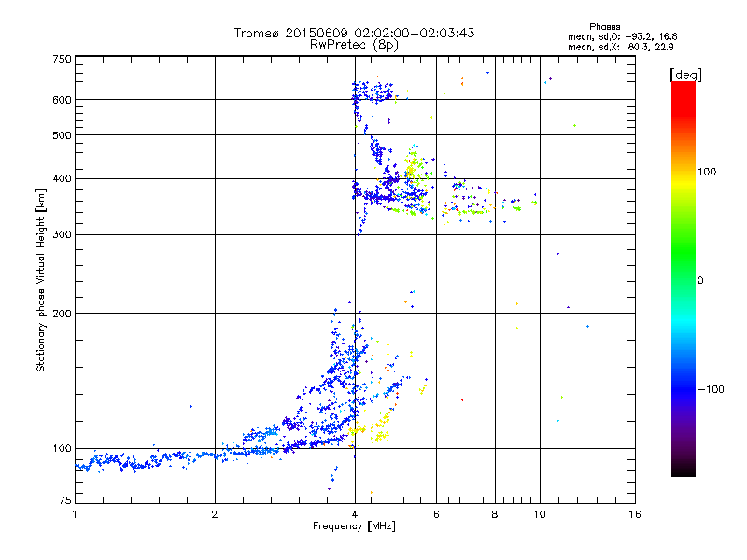This screenshot has height=560, width=747.
Task: Click the isolated red data point near 7 MHz
Action: pyautogui.click(x=462, y=400)
